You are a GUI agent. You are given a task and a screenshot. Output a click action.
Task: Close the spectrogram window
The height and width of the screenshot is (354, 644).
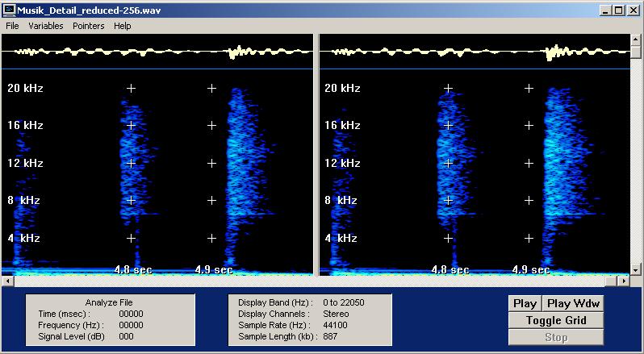click(x=634, y=10)
